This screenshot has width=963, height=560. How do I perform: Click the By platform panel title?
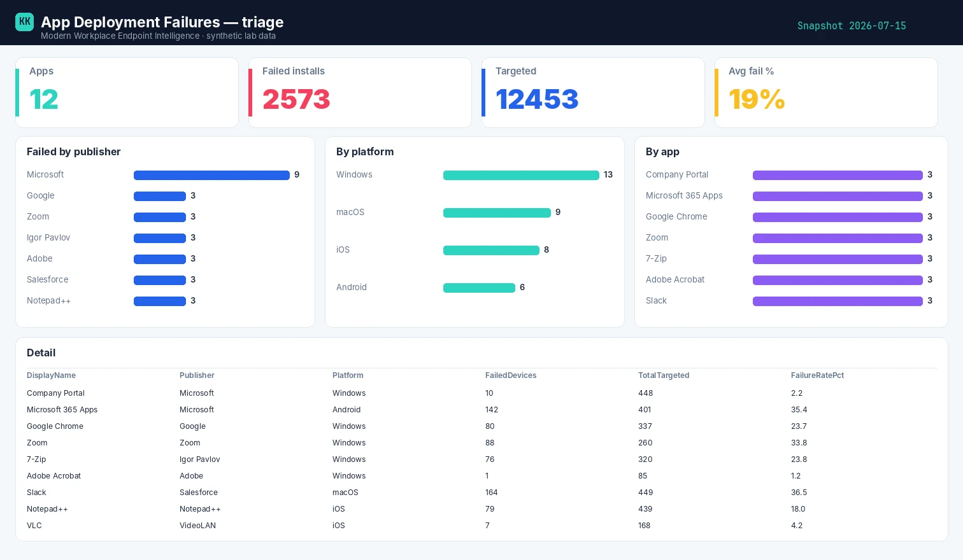coord(365,151)
